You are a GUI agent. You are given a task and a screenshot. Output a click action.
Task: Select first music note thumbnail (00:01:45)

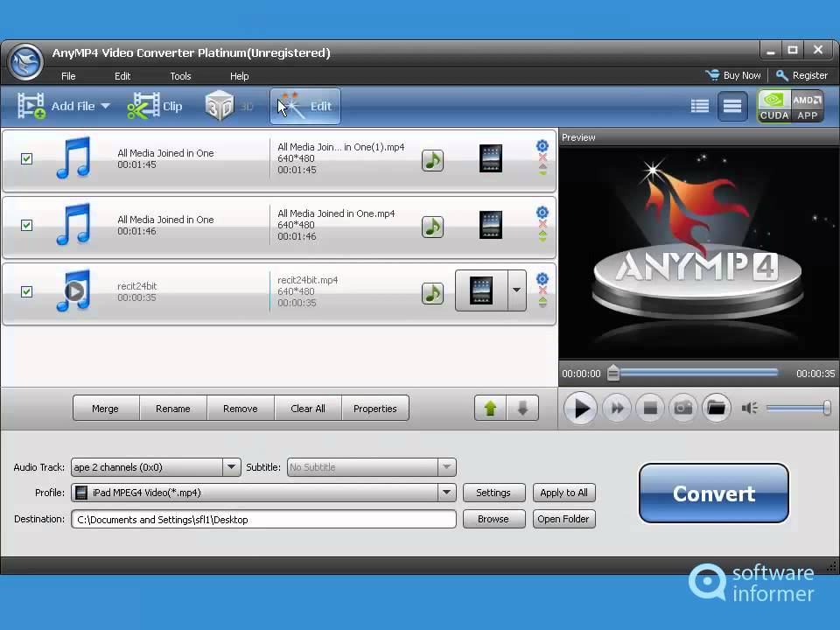pos(73,157)
